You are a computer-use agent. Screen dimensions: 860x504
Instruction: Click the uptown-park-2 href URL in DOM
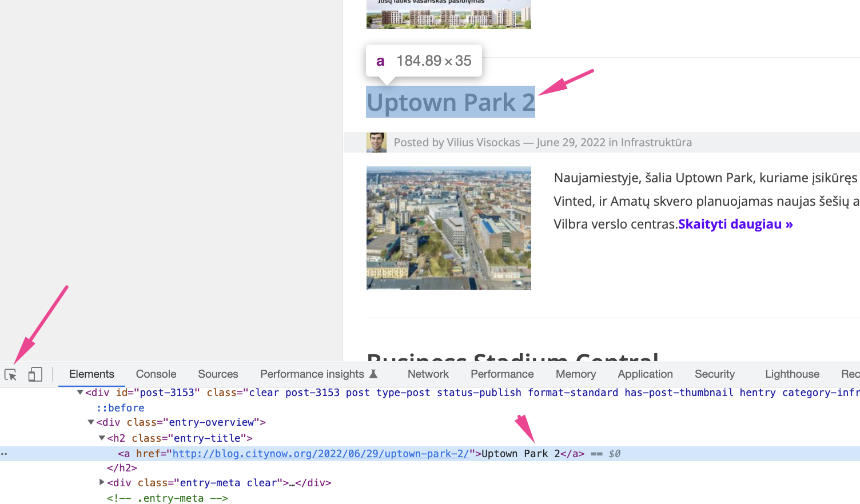pyautogui.click(x=321, y=454)
